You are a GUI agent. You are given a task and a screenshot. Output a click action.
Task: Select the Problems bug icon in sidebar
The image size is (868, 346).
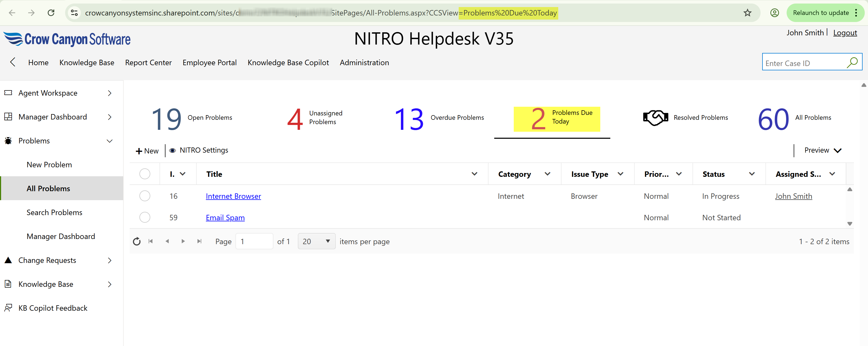[x=8, y=141]
